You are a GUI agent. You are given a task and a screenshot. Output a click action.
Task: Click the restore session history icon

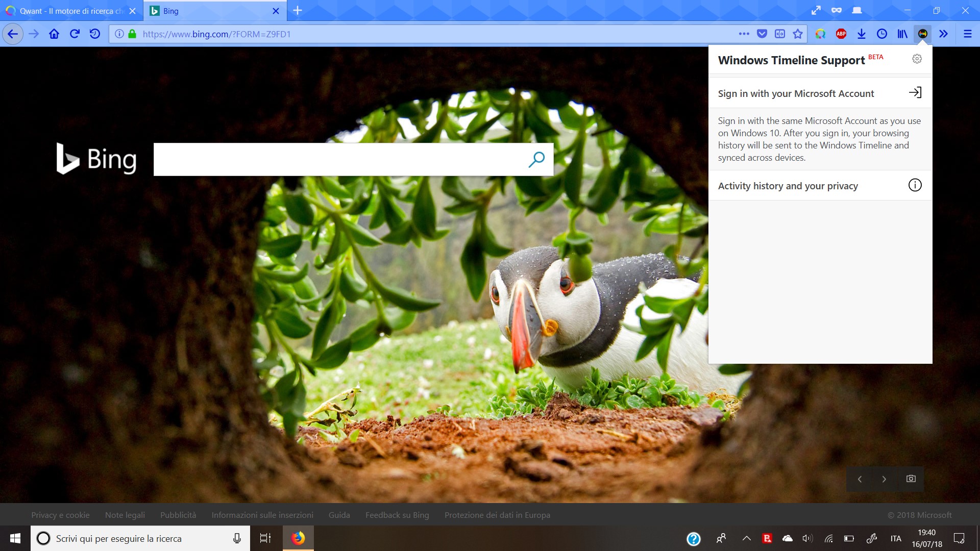click(95, 34)
